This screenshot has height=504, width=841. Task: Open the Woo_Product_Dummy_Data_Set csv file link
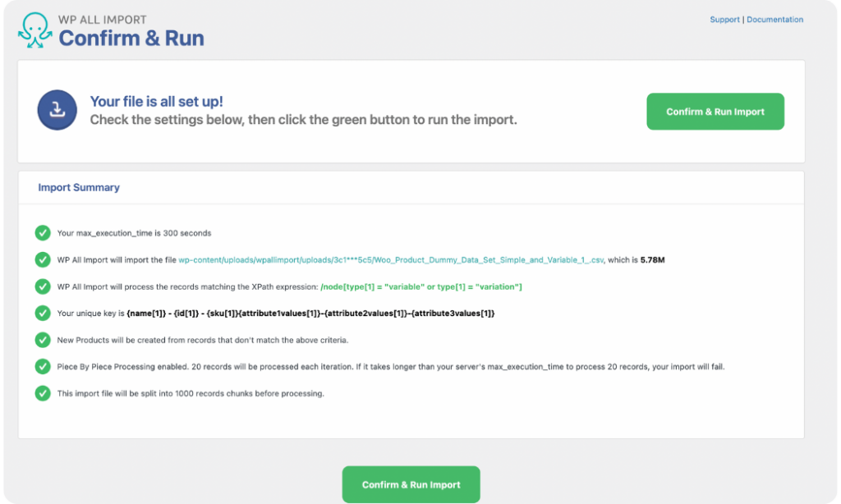[390, 260]
